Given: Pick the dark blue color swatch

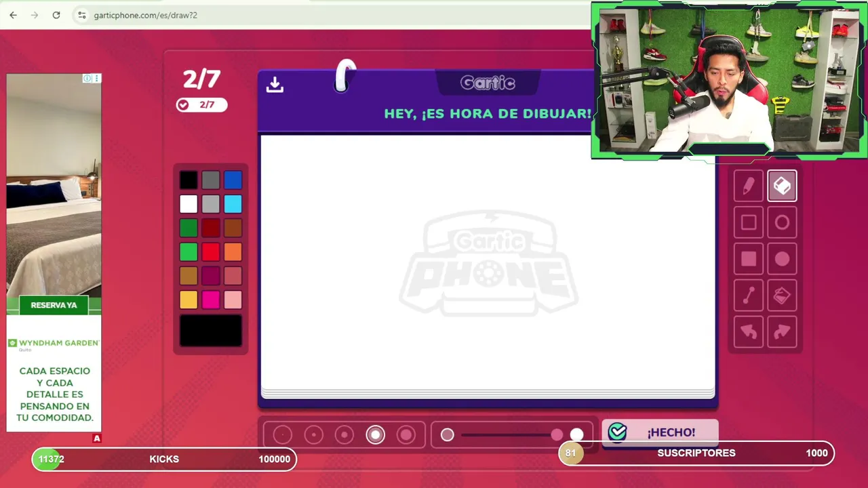Looking at the screenshot, I should coord(233,180).
